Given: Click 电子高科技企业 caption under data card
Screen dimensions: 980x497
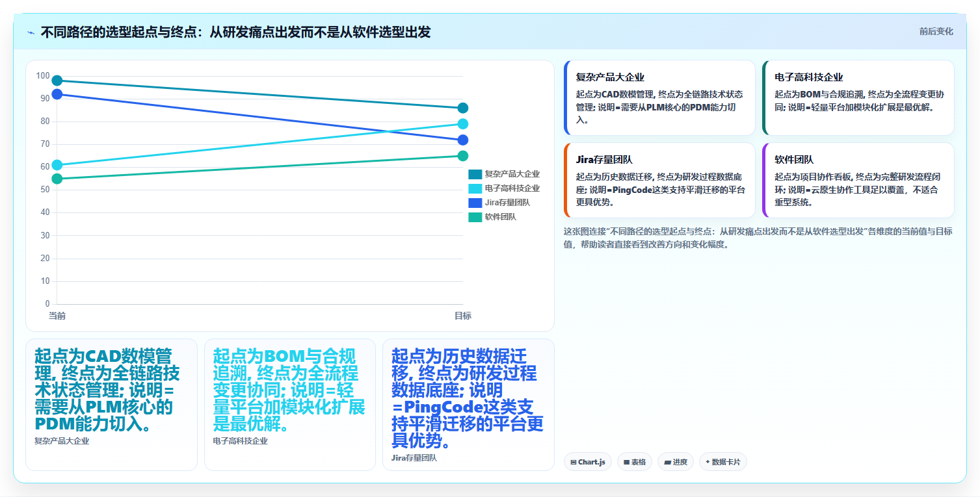Looking at the screenshot, I should pyautogui.click(x=241, y=441).
